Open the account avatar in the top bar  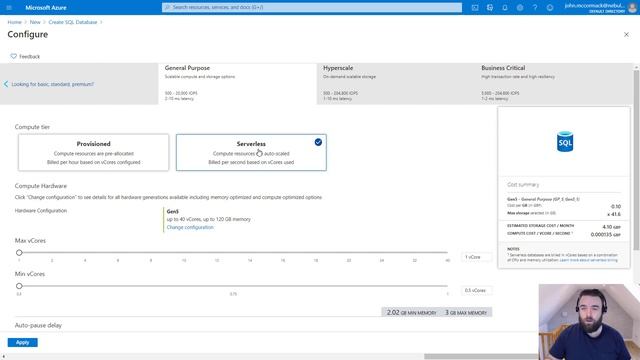point(632,7)
